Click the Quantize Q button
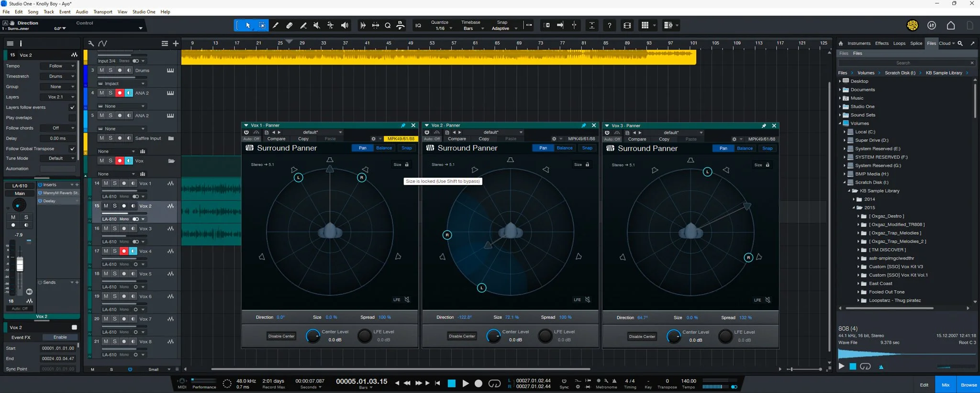This screenshot has width=980, height=393. (388, 25)
